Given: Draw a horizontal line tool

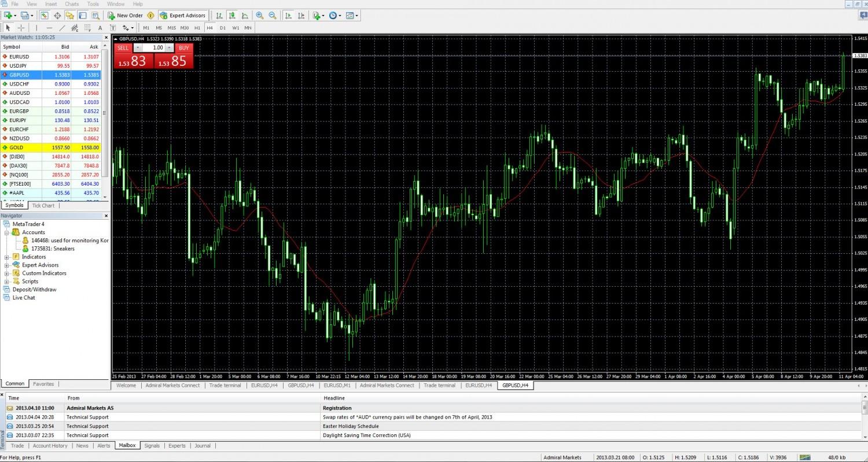Looking at the screenshot, I should click(49, 28).
